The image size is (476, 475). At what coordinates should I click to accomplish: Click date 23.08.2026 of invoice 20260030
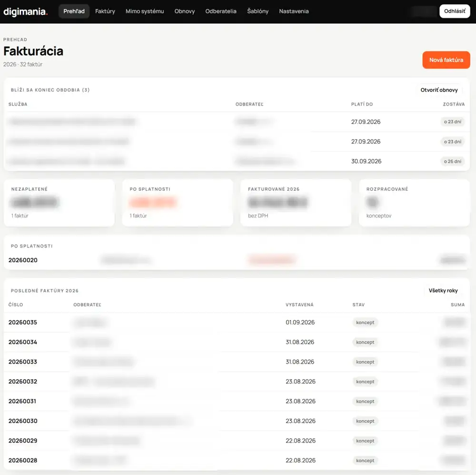pyautogui.click(x=300, y=421)
